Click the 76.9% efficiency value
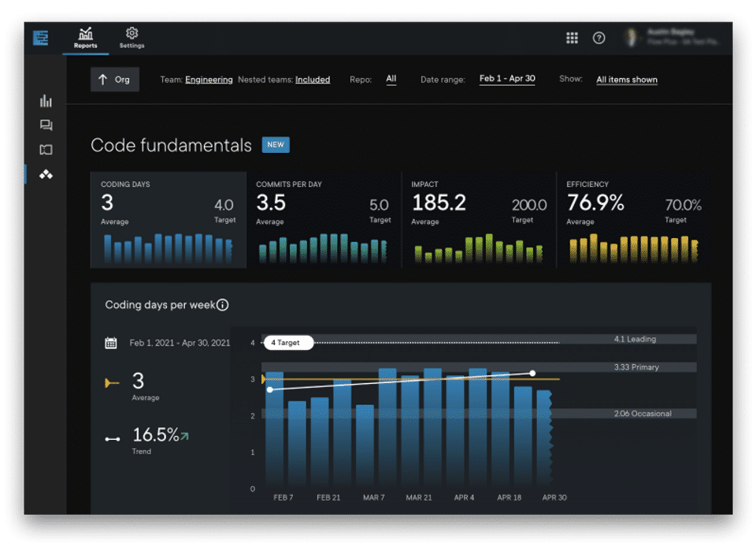 tap(595, 203)
